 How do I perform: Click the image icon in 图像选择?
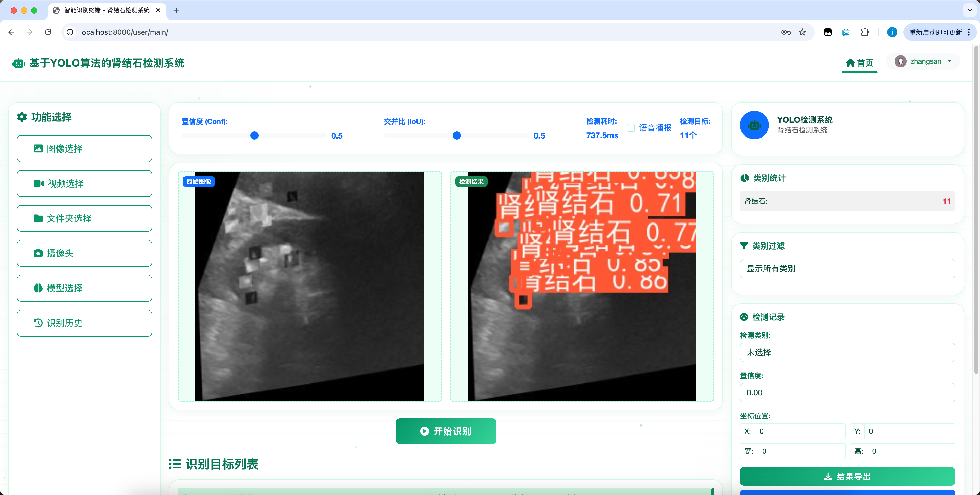click(38, 148)
